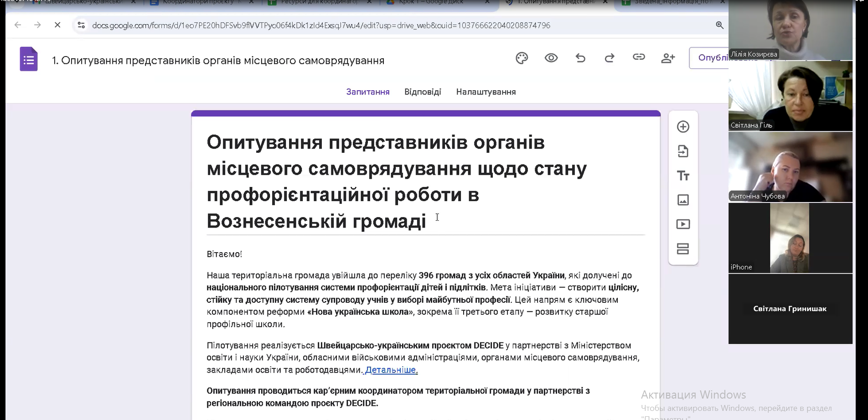Preview the form with eye icon
Screen dimensions: 868x420
point(551,58)
